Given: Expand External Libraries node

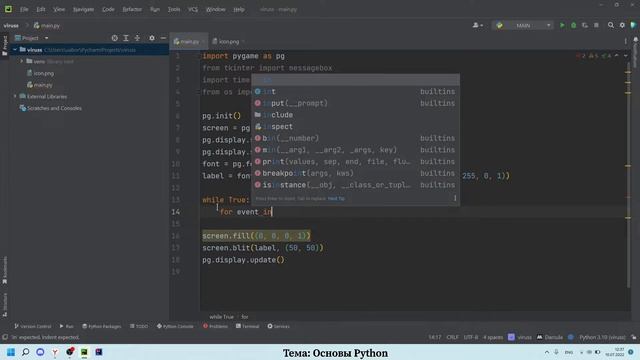Looking at the screenshot, I should click(x=15, y=96).
